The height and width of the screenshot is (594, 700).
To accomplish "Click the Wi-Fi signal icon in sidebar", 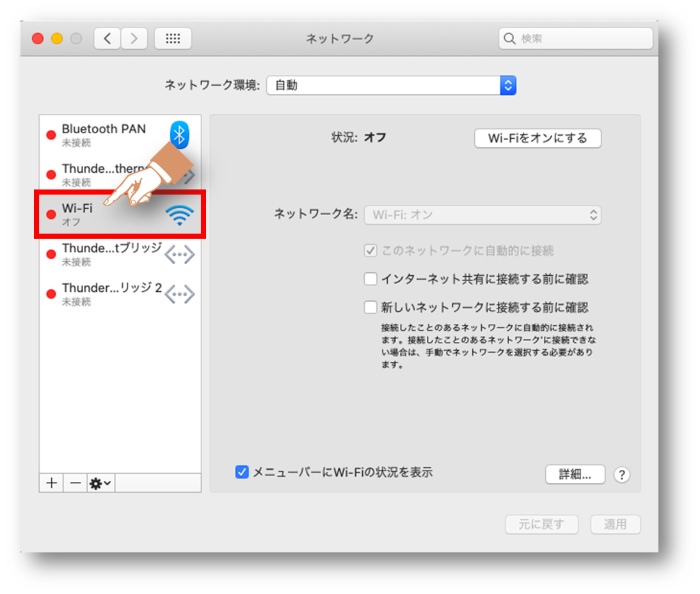I will click(x=179, y=215).
